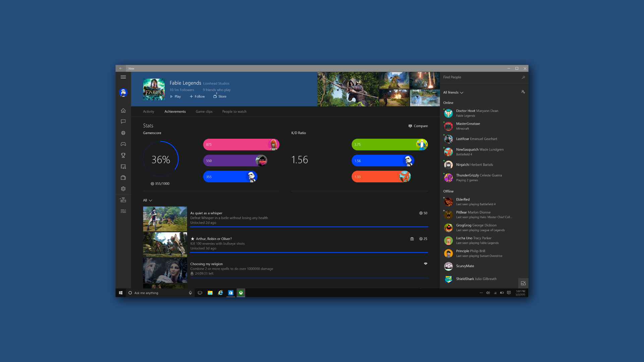Viewport: 644px width, 362px height.
Task: Select the Achievements tab
Action: [175, 112]
